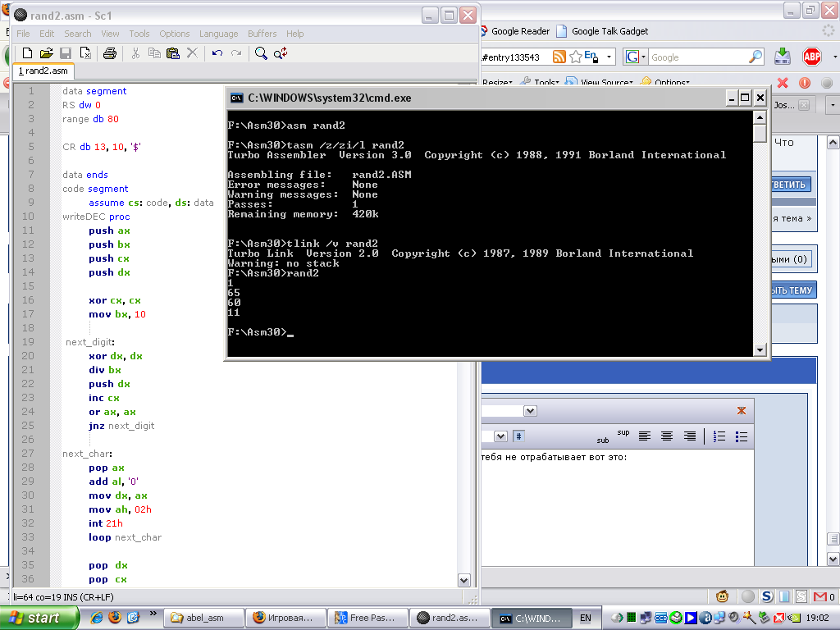
Task: Expand the Google search engine dropdown
Action: tap(636, 57)
